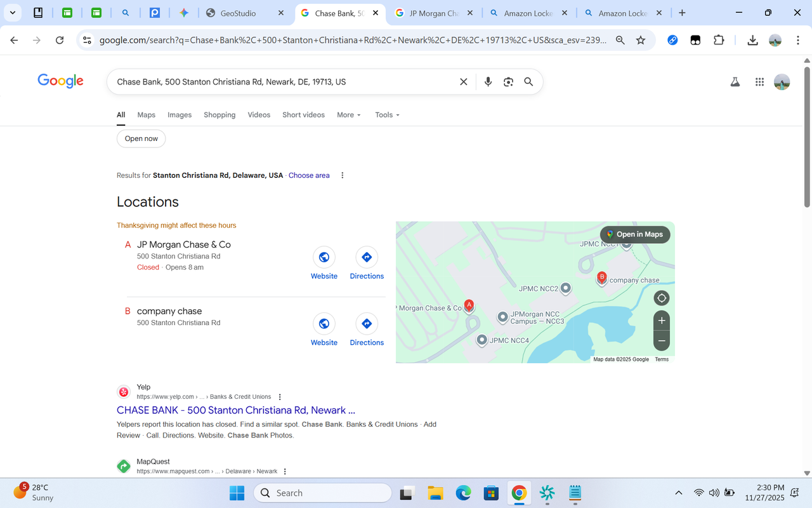The width and height of the screenshot is (812, 508).
Task: Expand the More dropdown
Action: 349,115
